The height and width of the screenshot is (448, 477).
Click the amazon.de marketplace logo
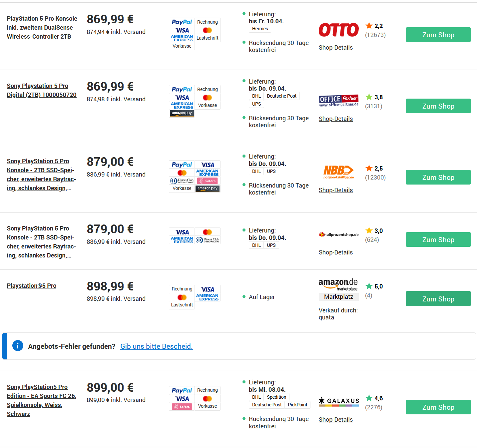click(338, 284)
